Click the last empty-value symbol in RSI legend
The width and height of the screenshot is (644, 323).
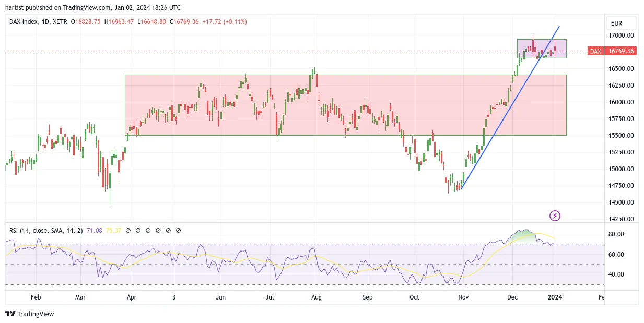[x=179, y=230]
